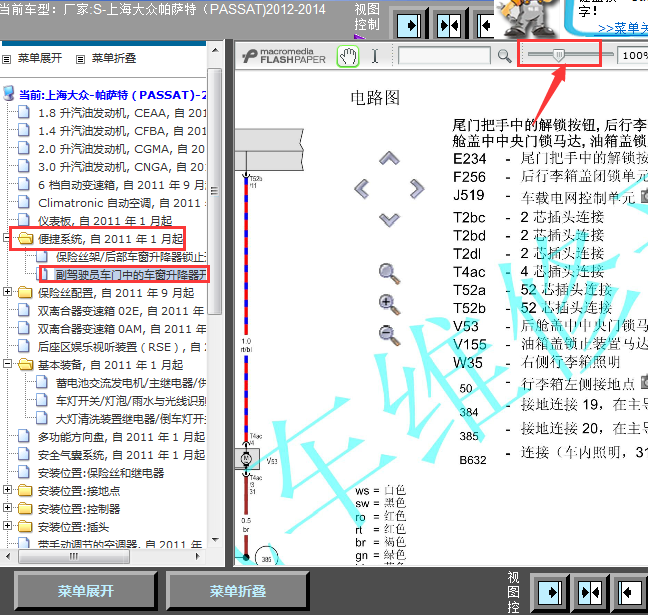
Task: Select 大灯清洗装置继电器/倒车灯开关 item
Action: click(x=131, y=419)
